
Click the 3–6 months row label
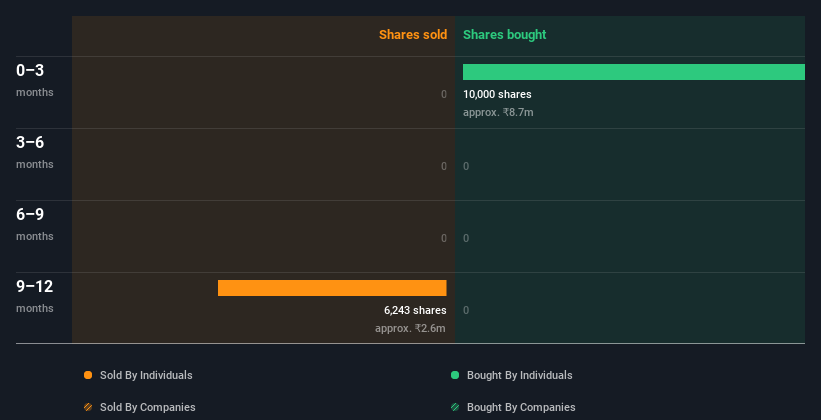35,152
